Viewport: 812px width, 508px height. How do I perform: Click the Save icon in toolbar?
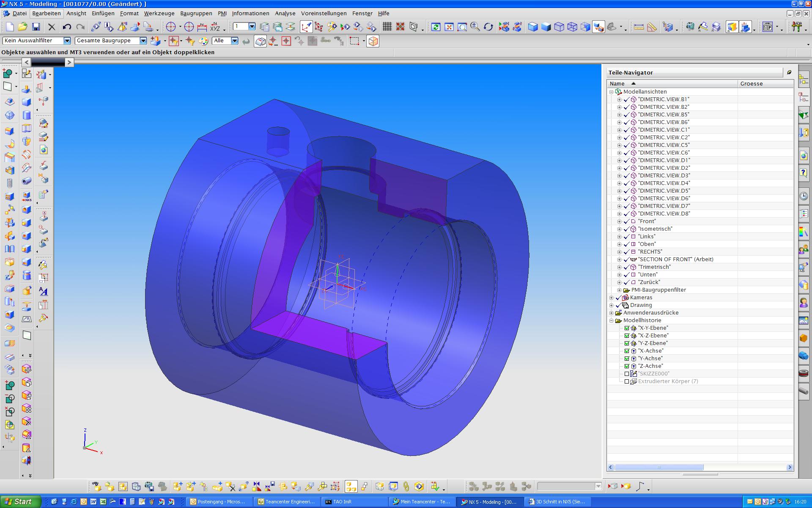pyautogui.click(x=36, y=27)
